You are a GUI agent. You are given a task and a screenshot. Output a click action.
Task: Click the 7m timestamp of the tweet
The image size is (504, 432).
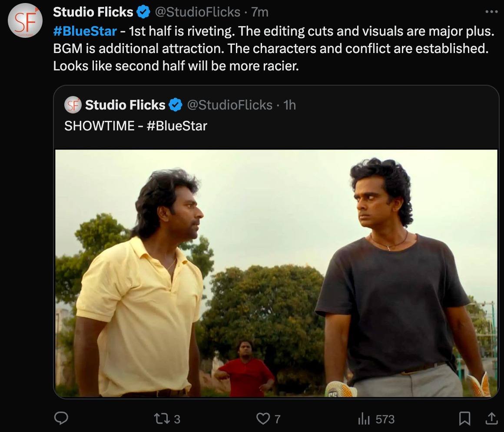click(x=260, y=12)
